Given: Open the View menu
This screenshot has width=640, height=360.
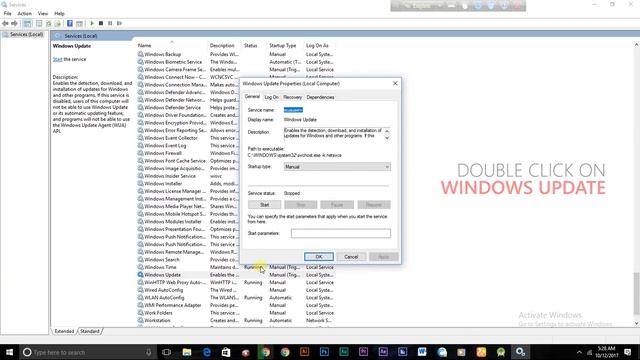Looking at the screenshot, I should click(43, 13).
